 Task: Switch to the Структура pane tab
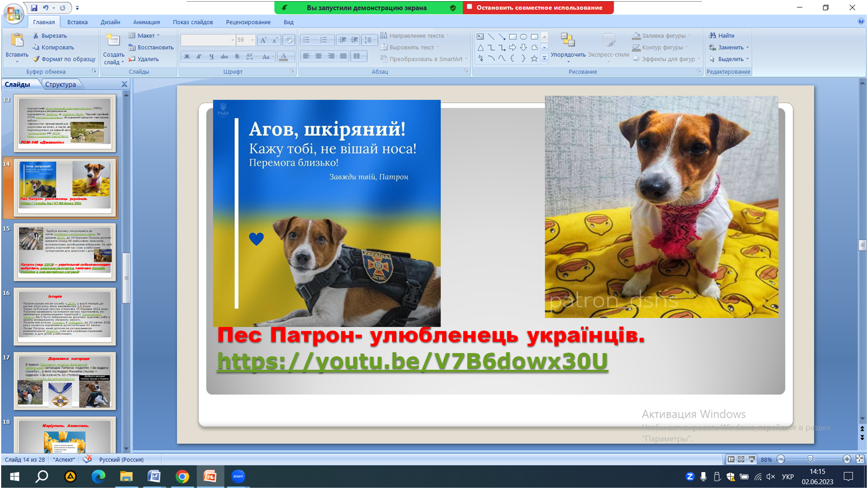(61, 84)
